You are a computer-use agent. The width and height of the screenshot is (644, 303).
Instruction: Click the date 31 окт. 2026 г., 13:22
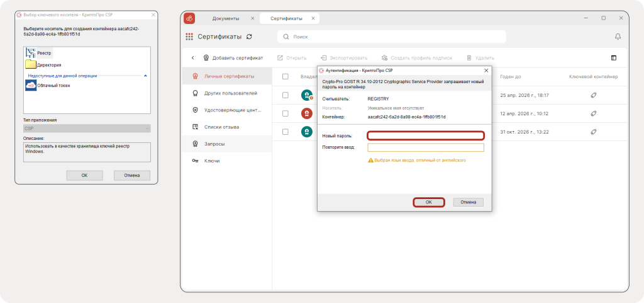click(525, 132)
